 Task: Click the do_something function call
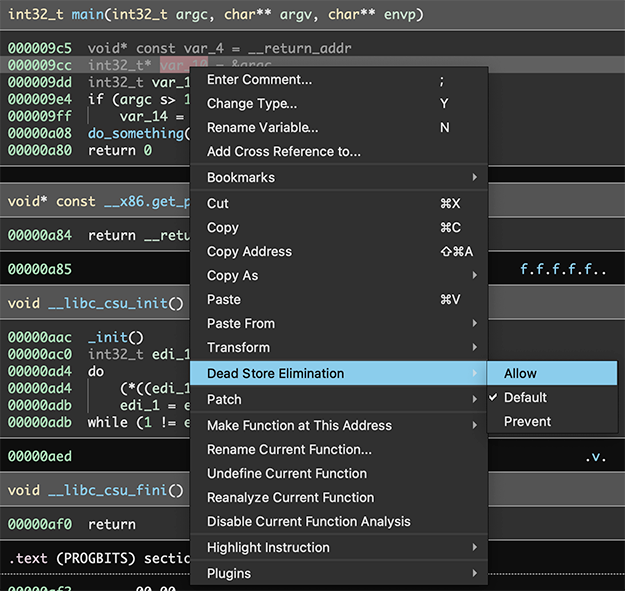click(136, 133)
